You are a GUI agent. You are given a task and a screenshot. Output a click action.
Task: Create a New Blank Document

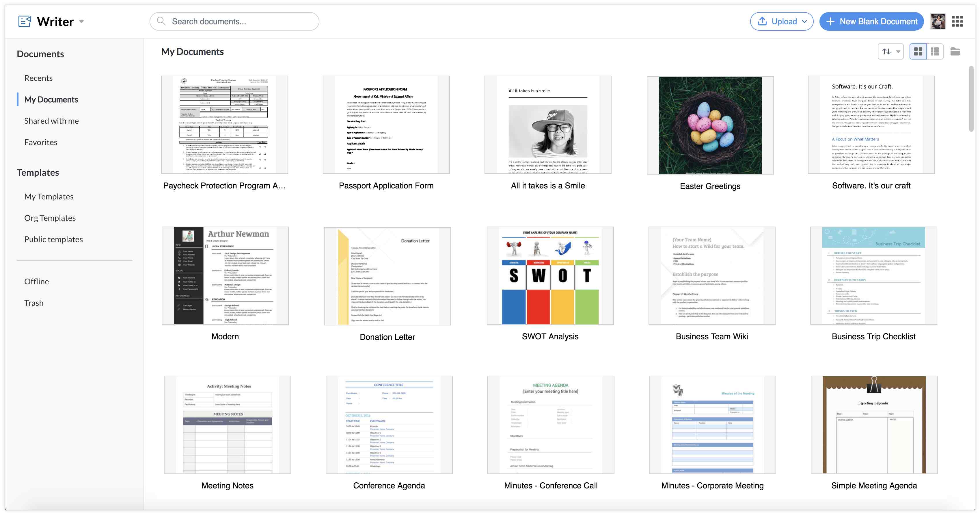[871, 21]
